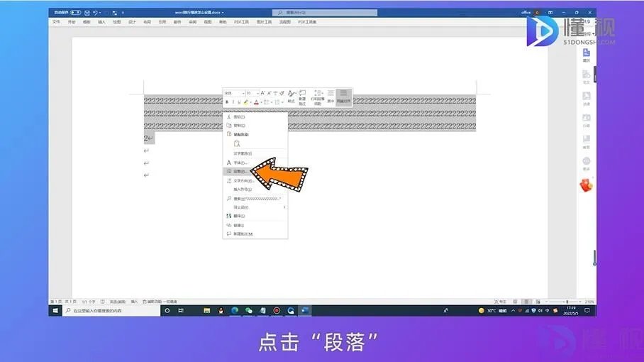Click the red packet icon in right sidebar
This screenshot has width=644, height=362.
[x=586, y=185]
